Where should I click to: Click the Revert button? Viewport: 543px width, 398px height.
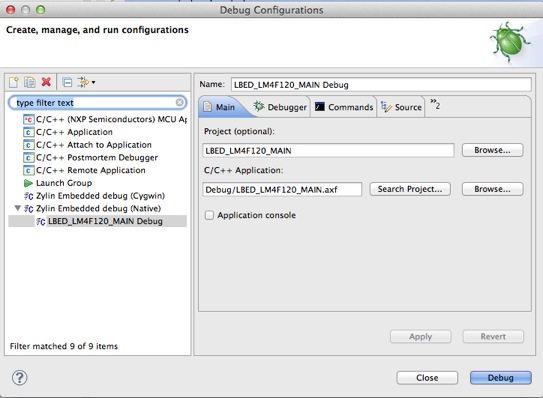493,337
